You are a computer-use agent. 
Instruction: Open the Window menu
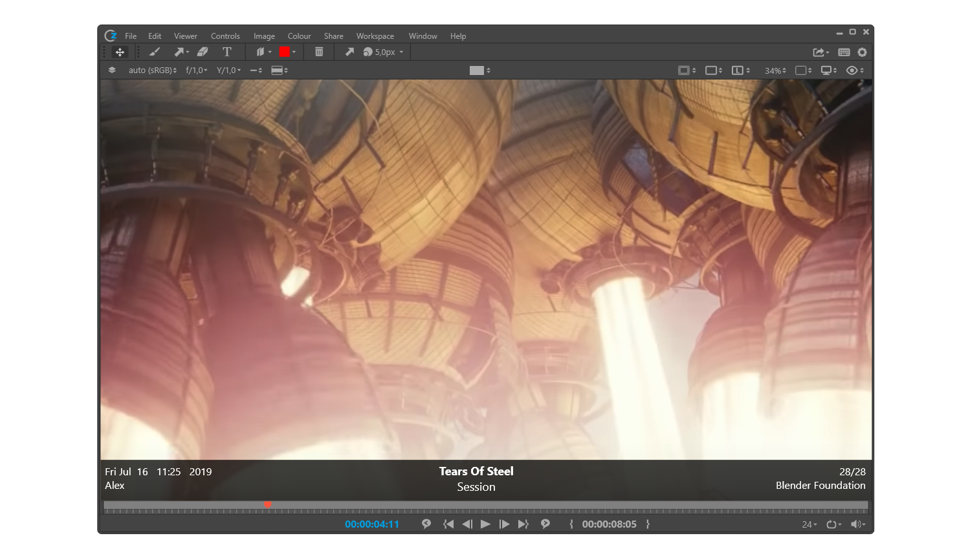(x=423, y=36)
